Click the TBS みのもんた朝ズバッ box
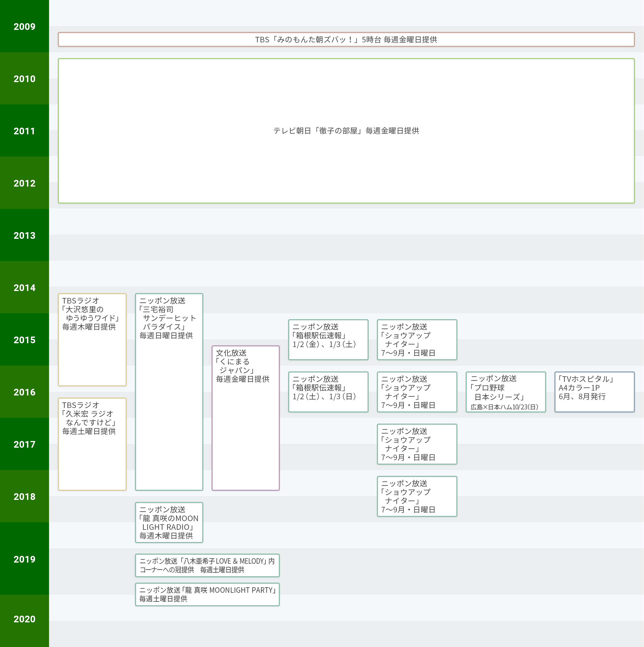644x647 pixels. (346, 39)
